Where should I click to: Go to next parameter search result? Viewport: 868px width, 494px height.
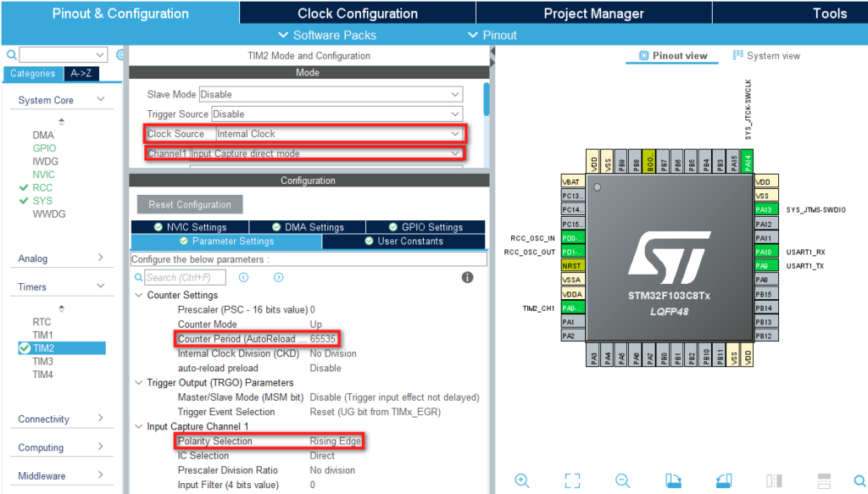click(278, 277)
